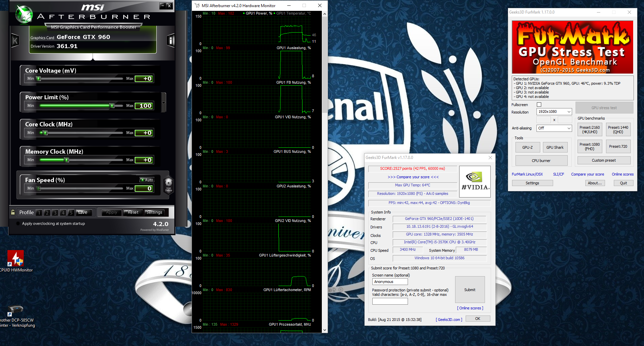Click the Core Clock offset value field
Image resolution: width=644 pixels, height=346 pixels.
144,133
